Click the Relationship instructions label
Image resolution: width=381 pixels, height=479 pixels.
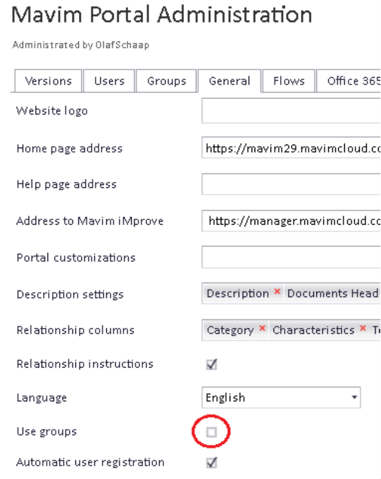pos(85,364)
